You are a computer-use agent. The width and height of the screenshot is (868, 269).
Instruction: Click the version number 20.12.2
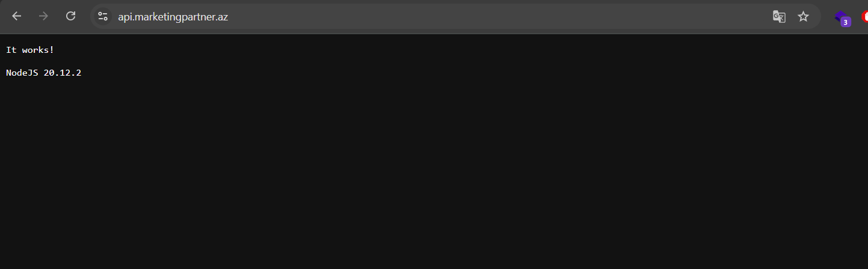63,73
